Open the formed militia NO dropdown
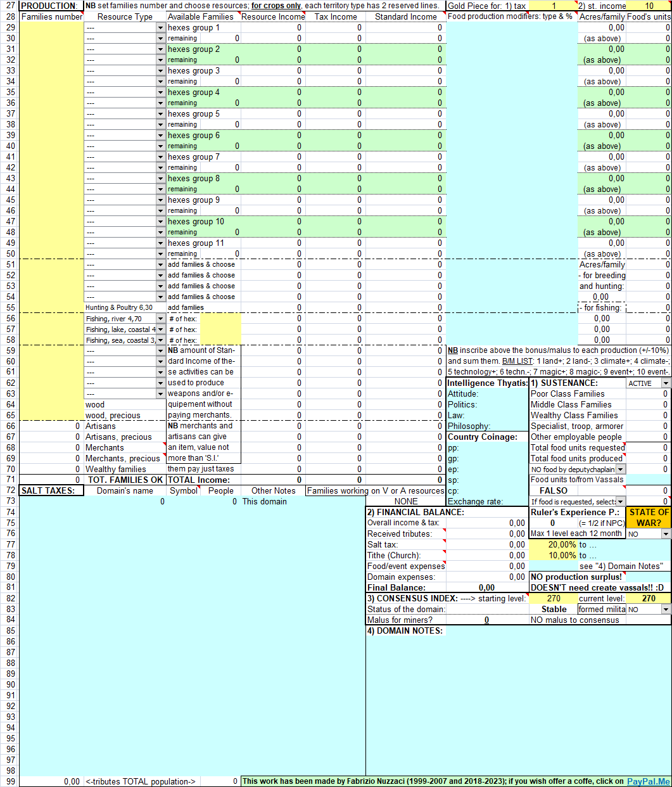 (x=666, y=610)
